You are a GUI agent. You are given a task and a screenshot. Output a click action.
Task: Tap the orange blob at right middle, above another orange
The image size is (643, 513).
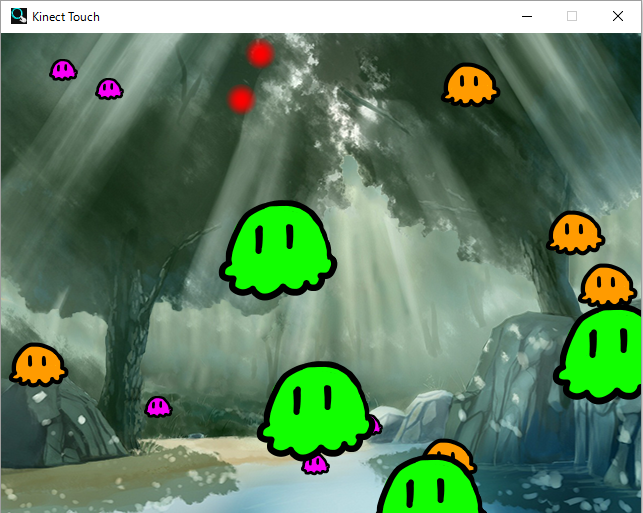point(575,233)
